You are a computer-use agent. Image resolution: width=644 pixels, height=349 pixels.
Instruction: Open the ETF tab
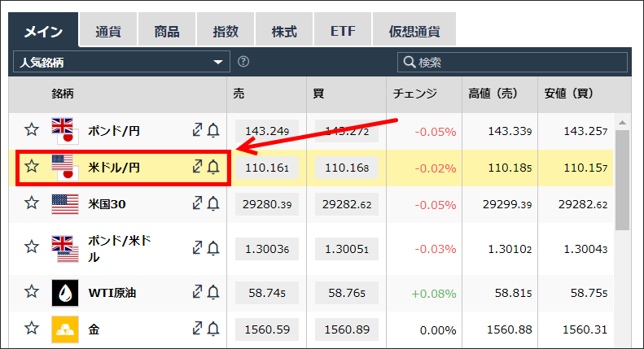[x=343, y=29]
